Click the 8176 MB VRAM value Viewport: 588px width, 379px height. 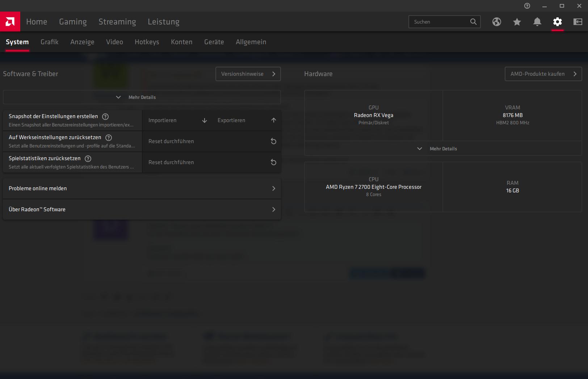pos(513,115)
